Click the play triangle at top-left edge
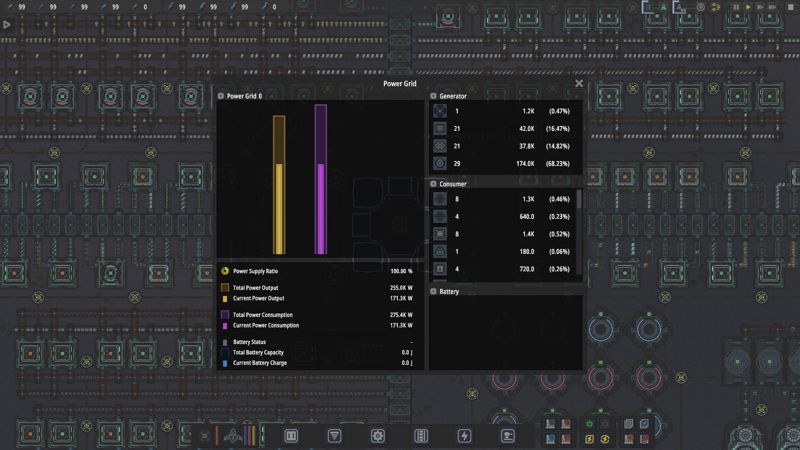The height and width of the screenshot is (450, 800). [7, 24]
